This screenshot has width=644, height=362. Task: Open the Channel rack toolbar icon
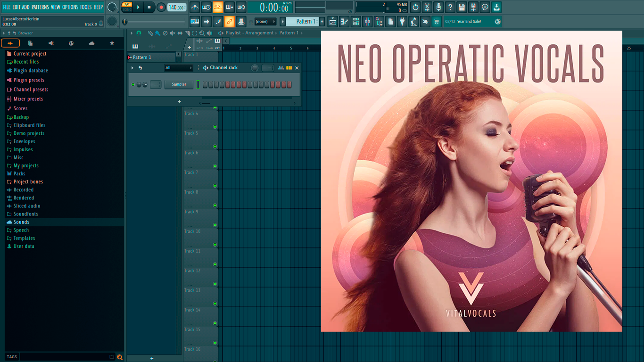point(356,21)
